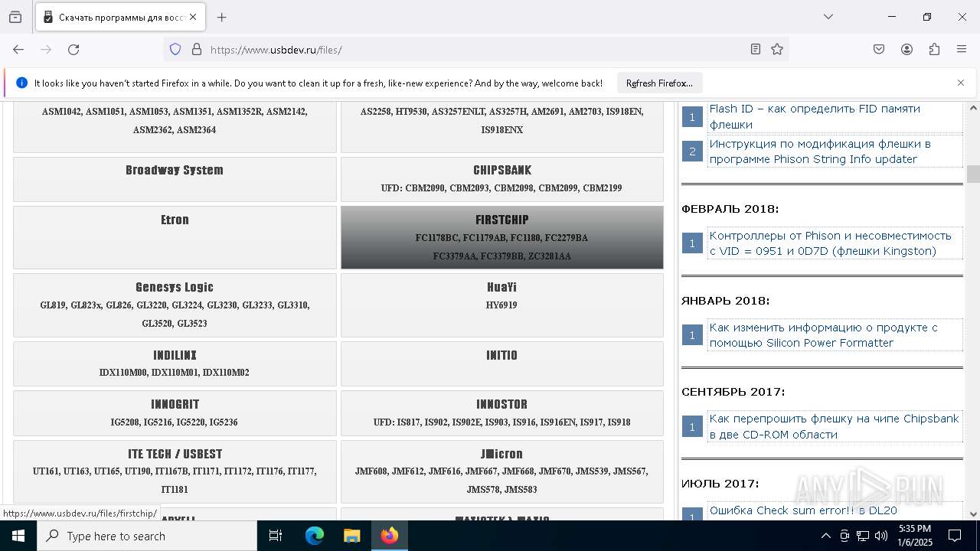Select the usbdev.ru browser tab
Viewport: 980px width, 551px height.
point(119,17)
